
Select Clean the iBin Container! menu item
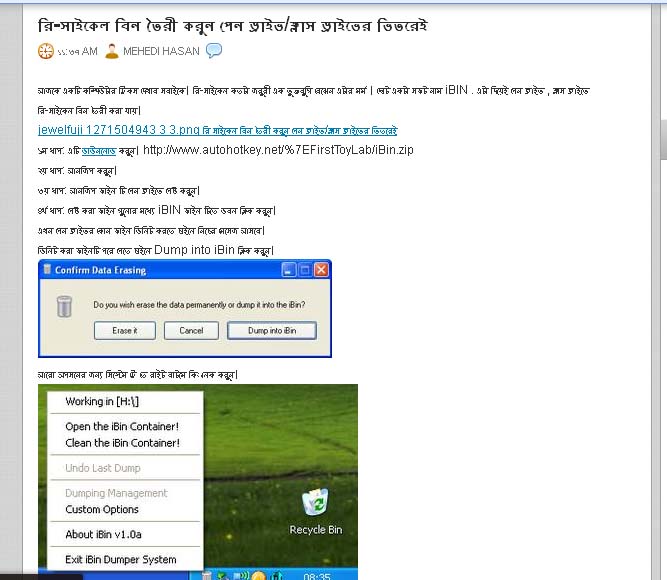tap(123, 443)
